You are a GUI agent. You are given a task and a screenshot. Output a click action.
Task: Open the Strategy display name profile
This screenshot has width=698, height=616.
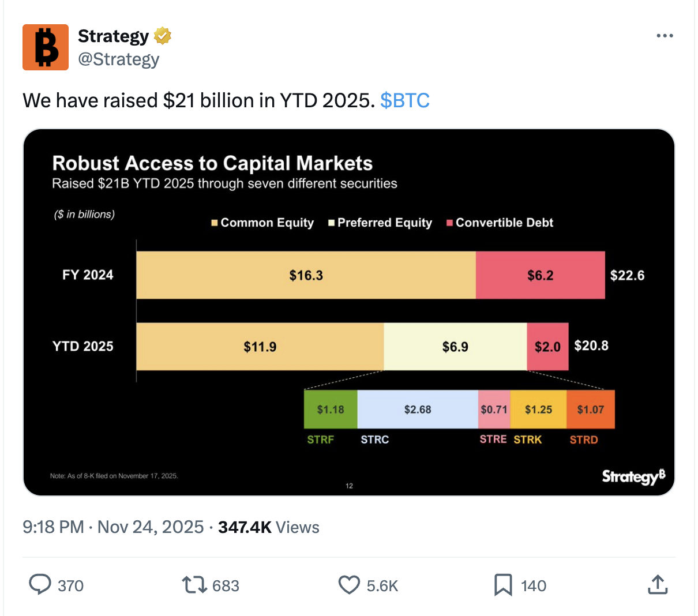point(113,36)
